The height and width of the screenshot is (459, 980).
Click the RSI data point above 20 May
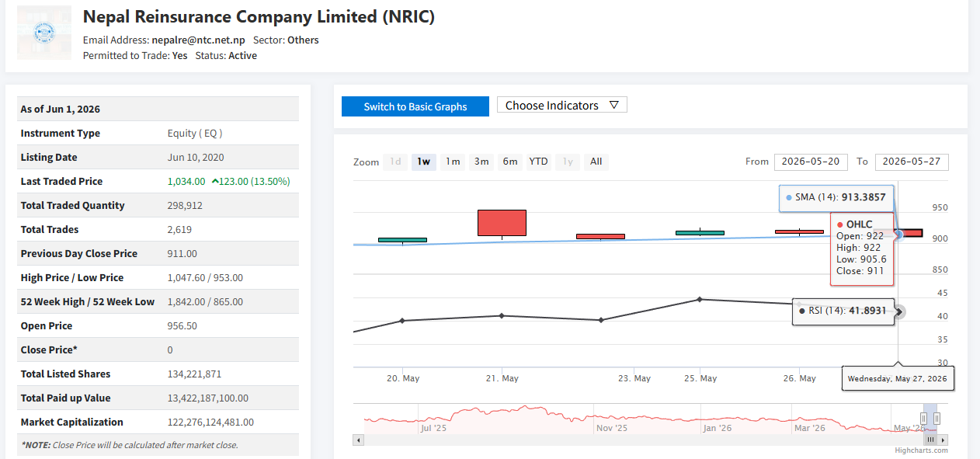pos(402,320)
